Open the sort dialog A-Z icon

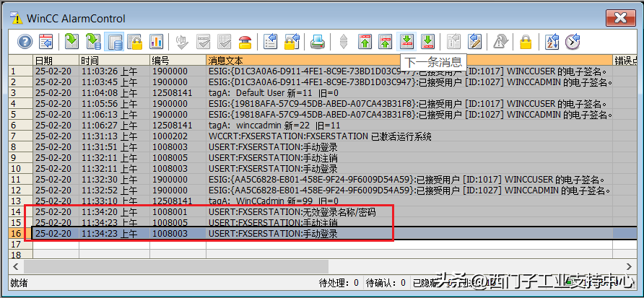(552, 42)
